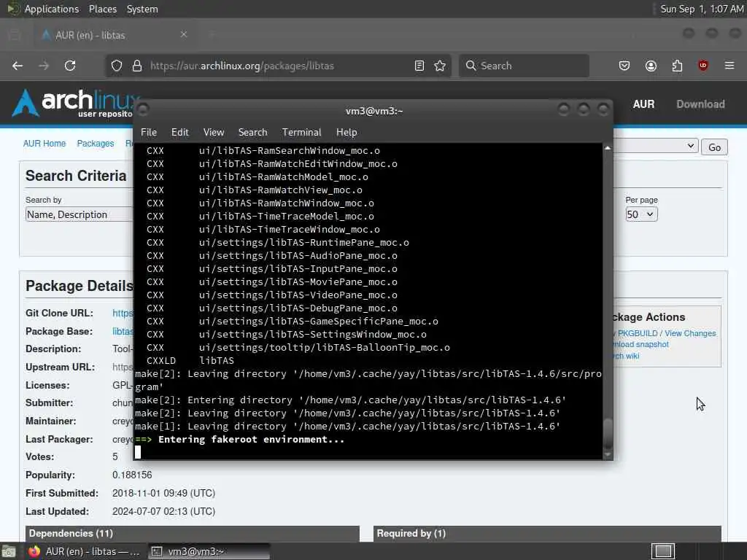This screenshot has height=560, width=747.
Task: Click the View Changes link
Action: click(x=690, y=333)
